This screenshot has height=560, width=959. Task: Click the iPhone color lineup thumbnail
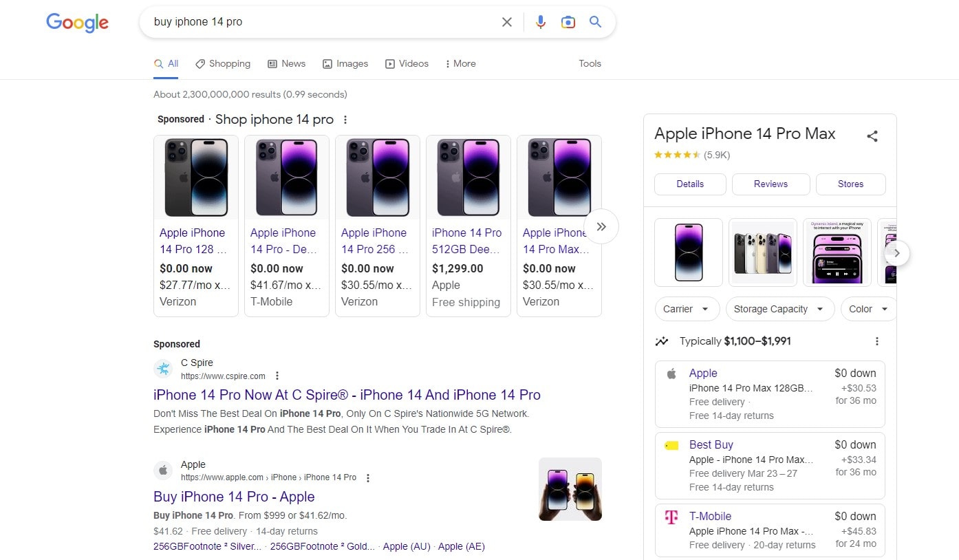(x=763, y=252)
